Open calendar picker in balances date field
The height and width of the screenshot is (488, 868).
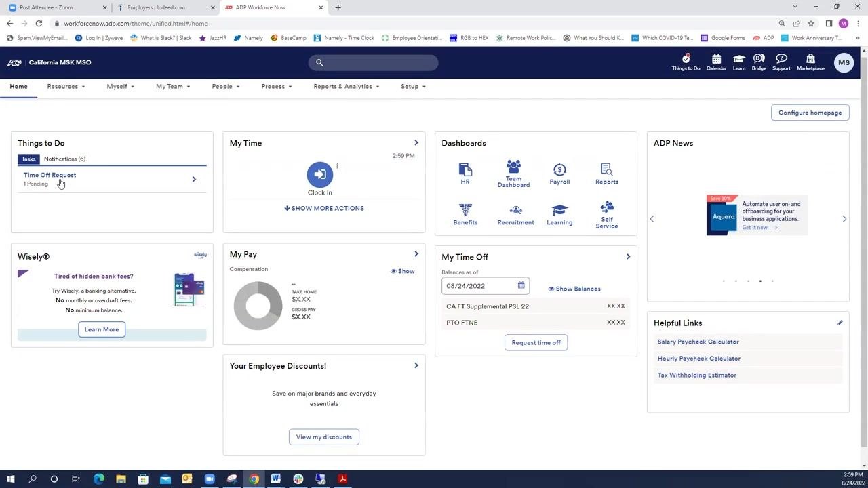(x=521, y=285)
